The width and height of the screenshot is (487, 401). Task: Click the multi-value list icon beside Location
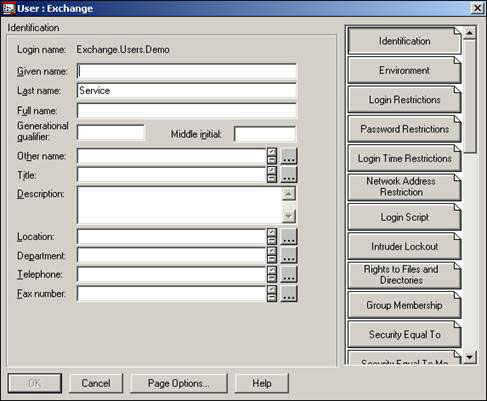[272, 236]
